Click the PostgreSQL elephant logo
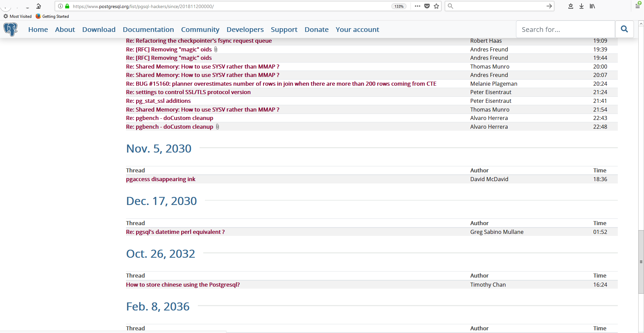The image size is (644, 333). tap(10, 29)
